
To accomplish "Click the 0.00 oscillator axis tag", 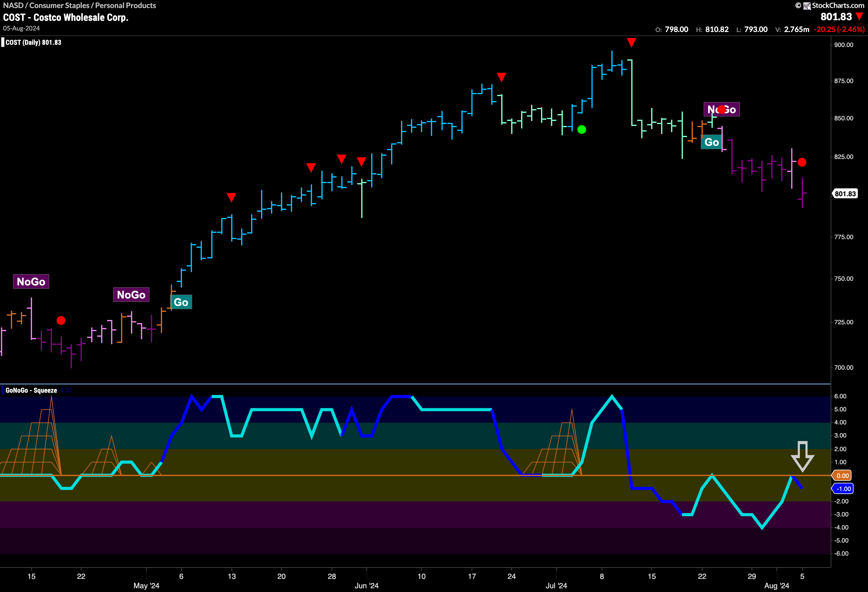I will pos(842,475).
